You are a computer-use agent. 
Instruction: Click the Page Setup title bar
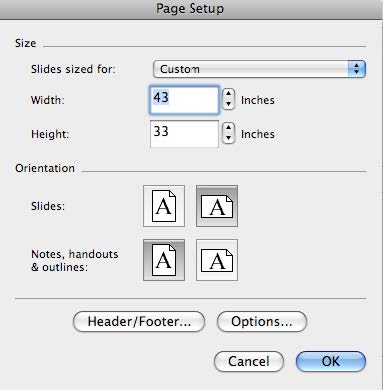pyautogui.click(x=191, y=9)
